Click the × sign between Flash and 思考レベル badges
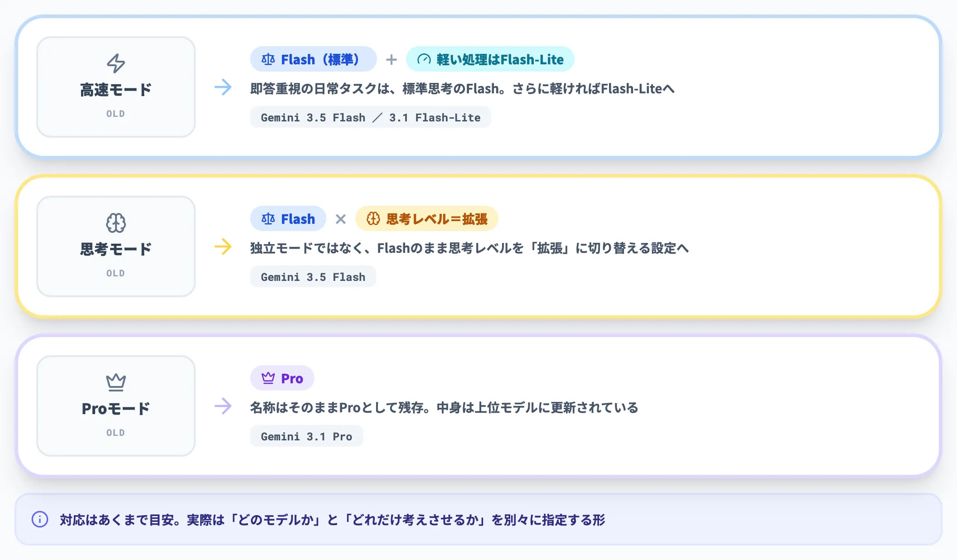The height and width of the screenshot is (560, 957). (x=341, y=219)
